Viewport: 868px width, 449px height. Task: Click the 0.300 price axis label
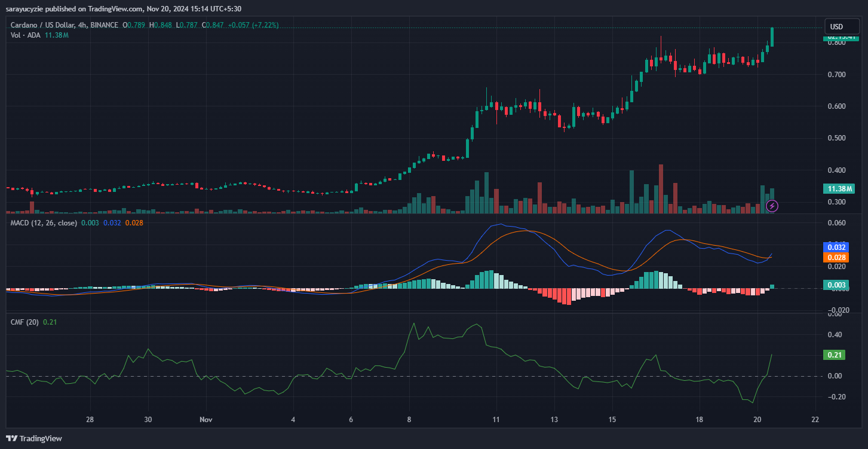[836, 202]
